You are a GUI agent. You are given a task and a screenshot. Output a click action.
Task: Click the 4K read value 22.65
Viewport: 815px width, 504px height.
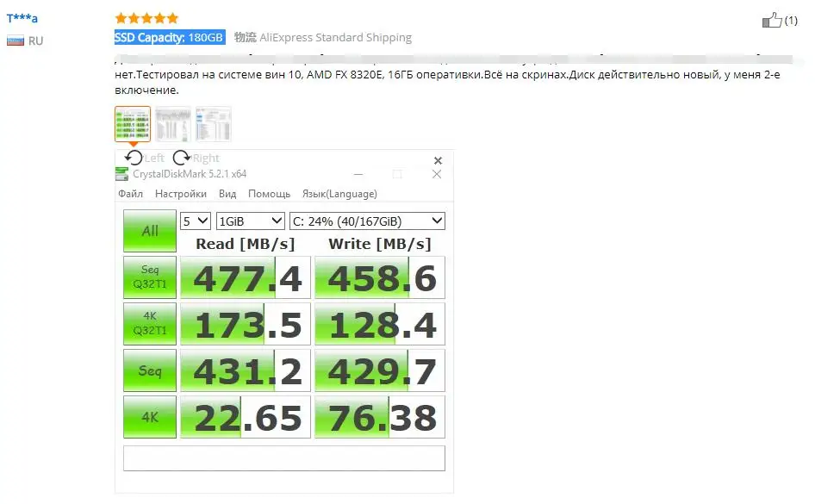tap(246, 417)
